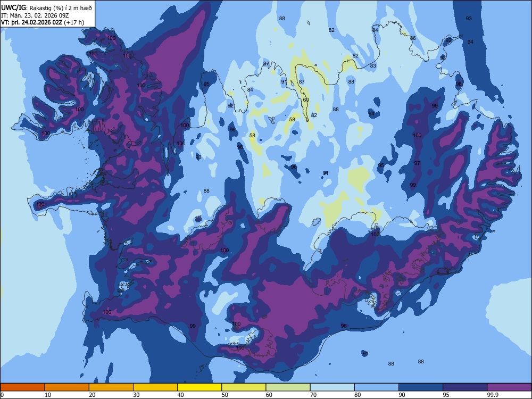Image resolution: width=532 pixels, height=399 pixels.
Task: Select the navy 95–99.9 legend swatch
Action: pyautogui.click(x=465, y=387)
